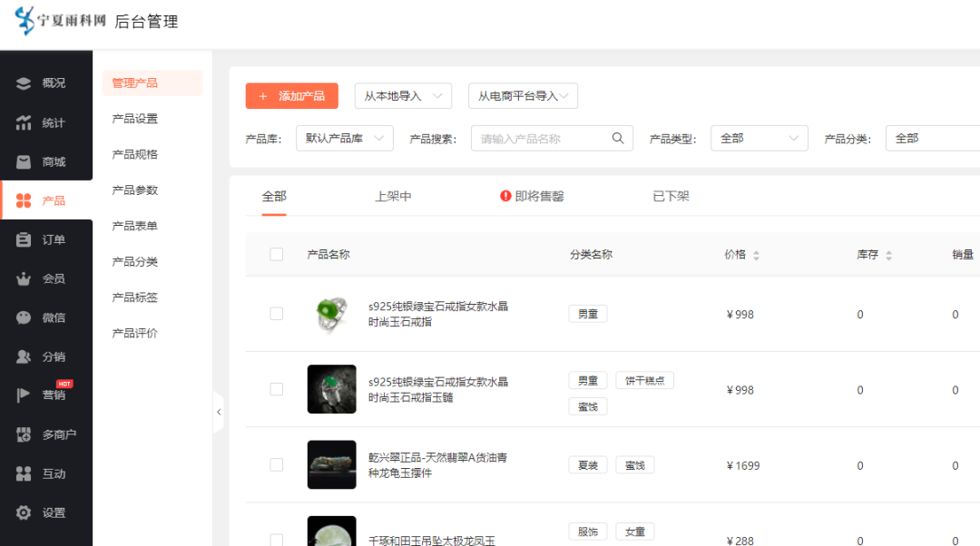Image resolution: width=980 pixels, height=546 pixels.
Task: Click product name 乾兴翠正品-天然翡翠A货油青
Action: pyautogui.click(x=437, y=464)
